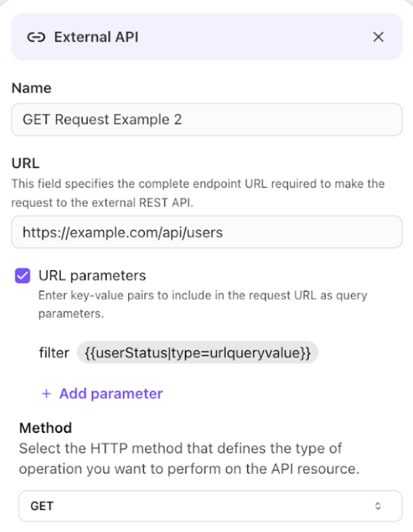The width and height of the screenshot is (413, 532).
Task: Click the Method section heading
Action: pos(46,428)
